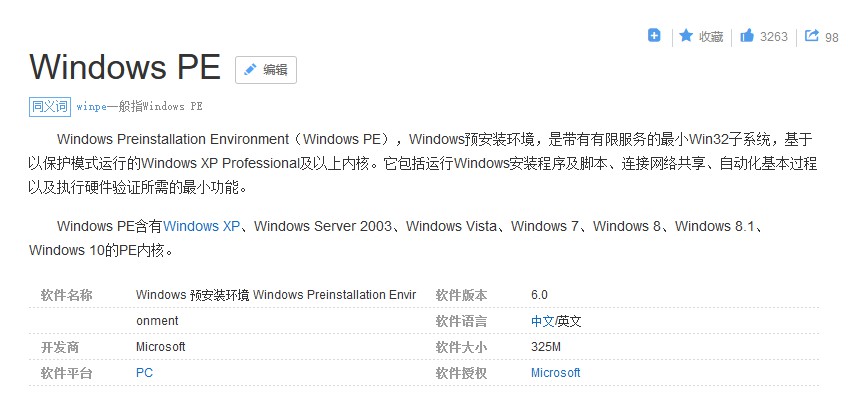Viewport: 848px width, 418px height.
Task: Click the 软件名称 field label
Action: [x=66, y=295]
